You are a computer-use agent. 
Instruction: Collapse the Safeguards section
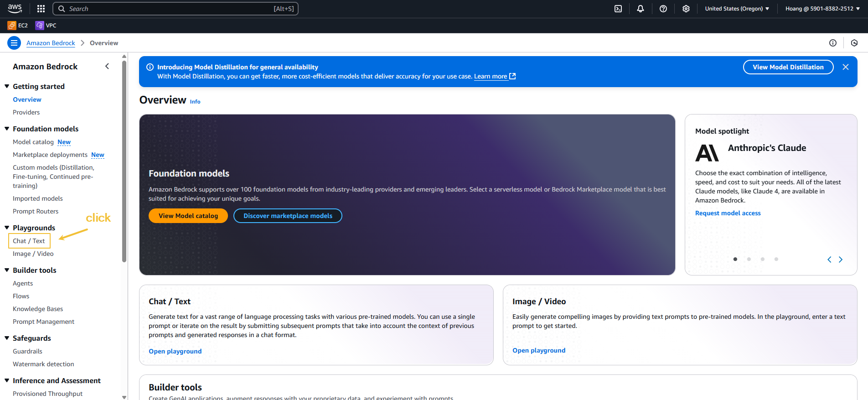7,338
